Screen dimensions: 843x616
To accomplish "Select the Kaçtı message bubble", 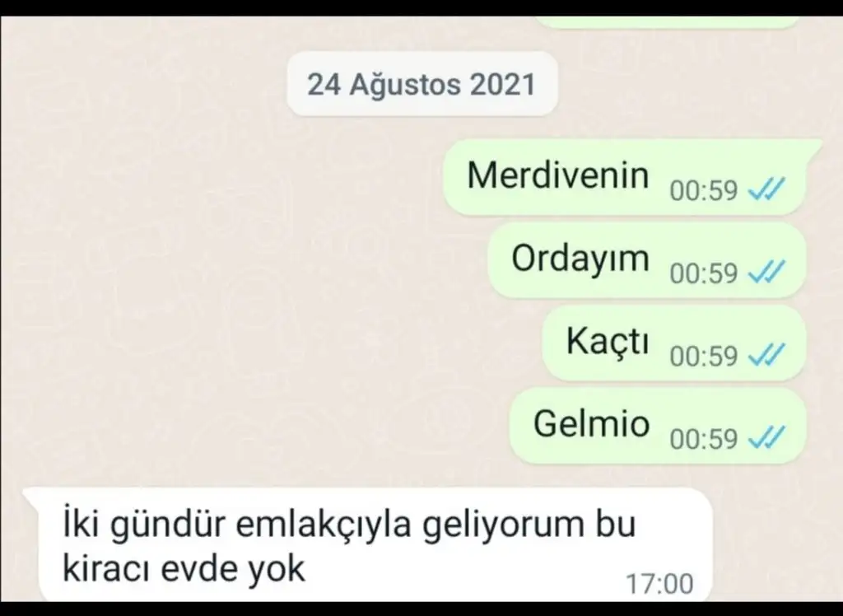I will [x=674, y=343].
